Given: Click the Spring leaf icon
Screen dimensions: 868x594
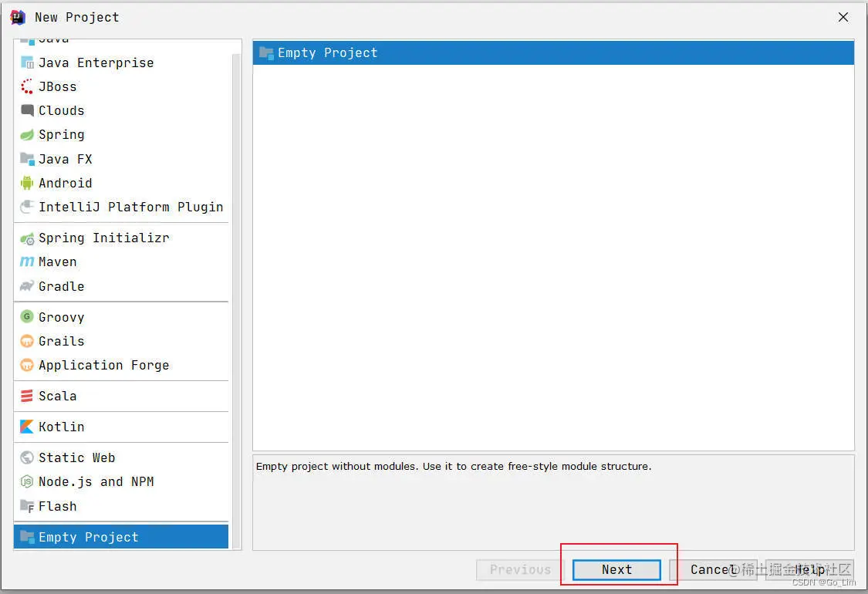Looking at the screenshot, I should [x=26, y=134].
